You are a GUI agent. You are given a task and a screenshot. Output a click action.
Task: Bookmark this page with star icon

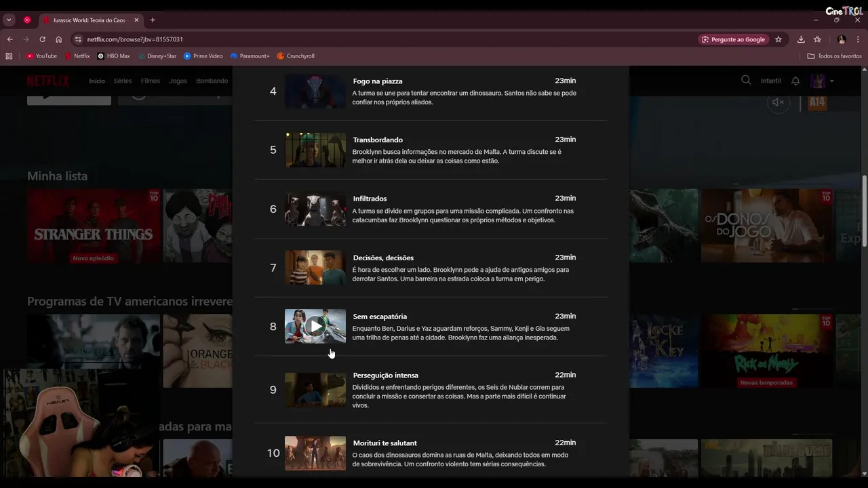pyautogui.click(x=778, y=39)
